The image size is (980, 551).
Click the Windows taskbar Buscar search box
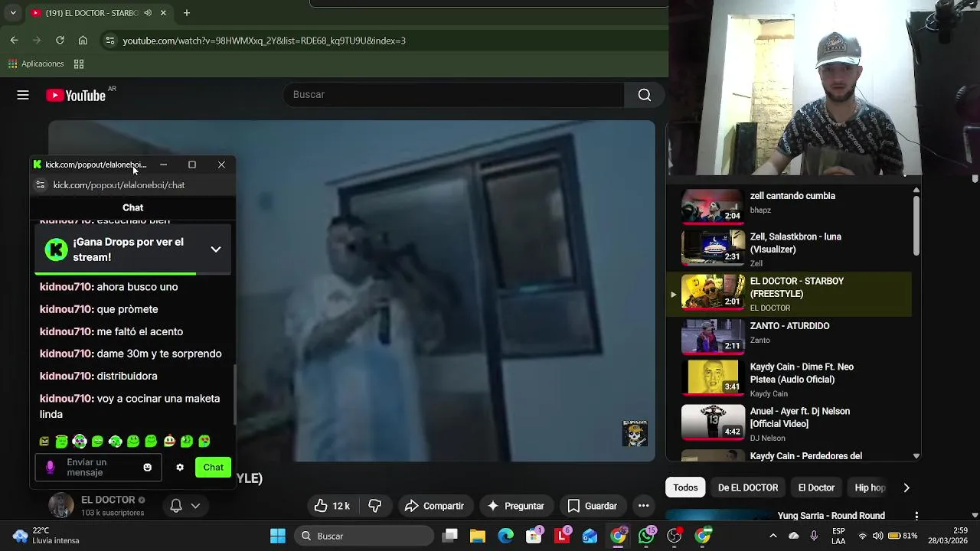click(363, 536)
